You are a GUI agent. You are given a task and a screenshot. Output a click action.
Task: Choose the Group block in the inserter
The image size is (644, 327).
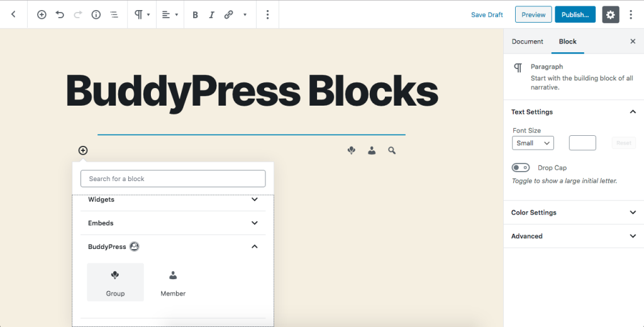(116, 282)
